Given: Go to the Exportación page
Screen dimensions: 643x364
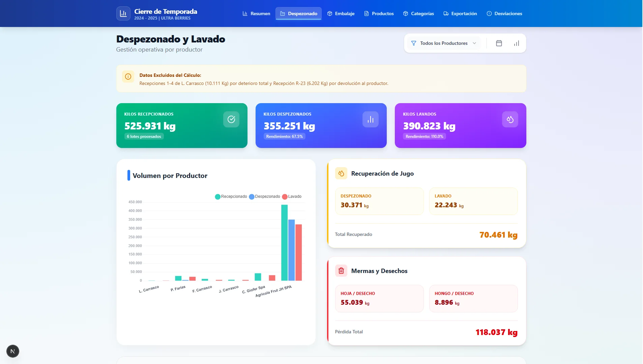Looking at the screenshot, I should [x=461, y=13].
